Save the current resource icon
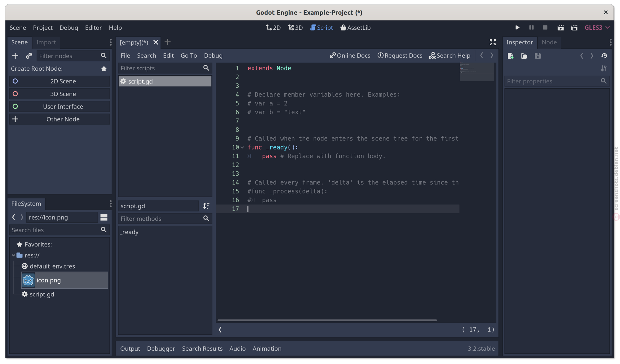The image size is (620, 364). click(538, 56)
